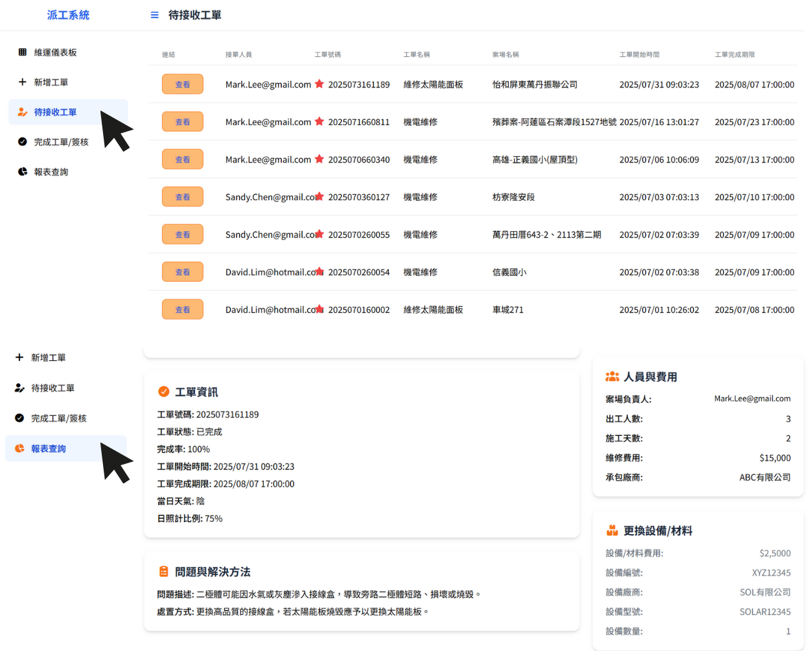This screenshot has height=651, width=812.
Task: Open 待接收工單 in the upper sidebar
Action: pyautogui.click(x=55, y=112)
